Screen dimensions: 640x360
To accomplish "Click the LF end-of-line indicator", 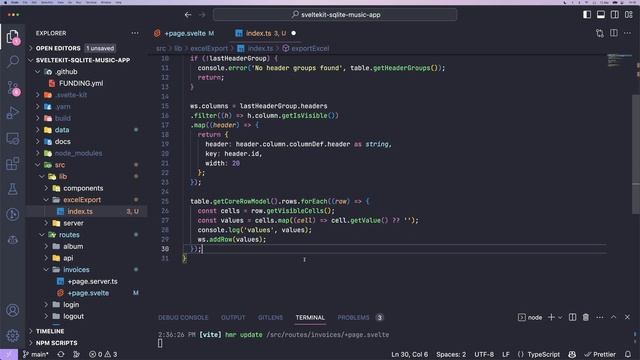I will [505, 354].
